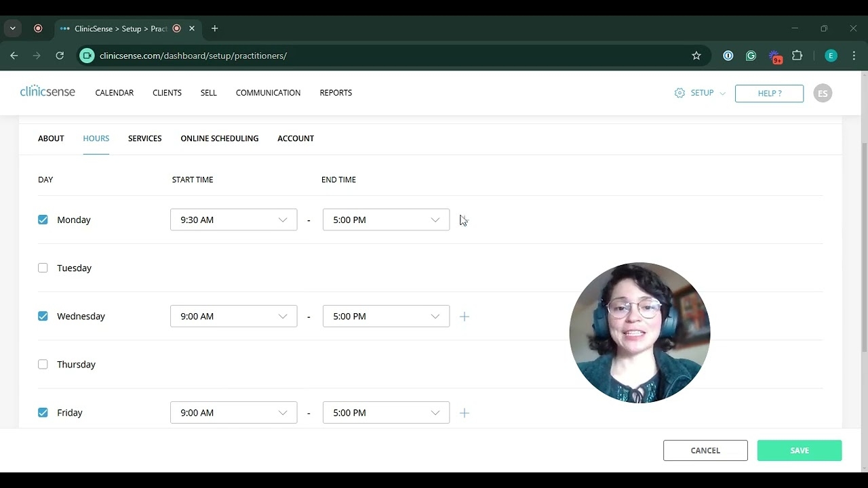Click the Cancel button
This screenshot has width=868, height=488.
click(705, 451)
